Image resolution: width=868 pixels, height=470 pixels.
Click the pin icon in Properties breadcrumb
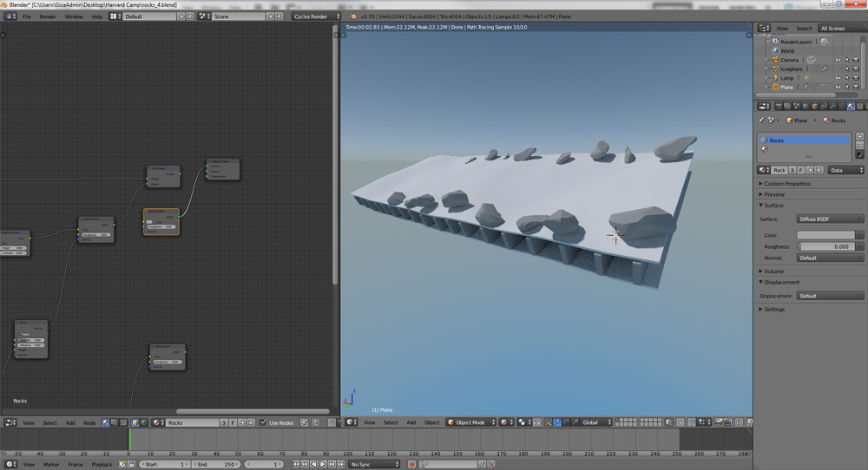click(x=761, y=120)
